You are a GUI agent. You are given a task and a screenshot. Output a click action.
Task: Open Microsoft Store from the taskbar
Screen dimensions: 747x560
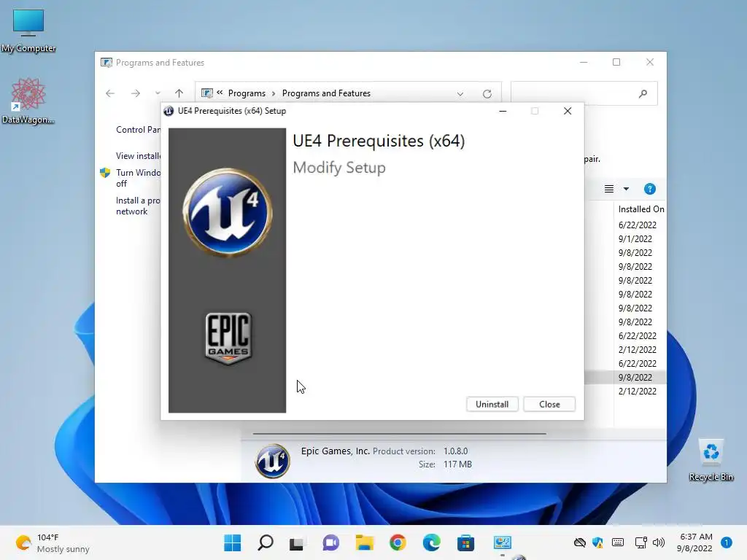point(465,542)
